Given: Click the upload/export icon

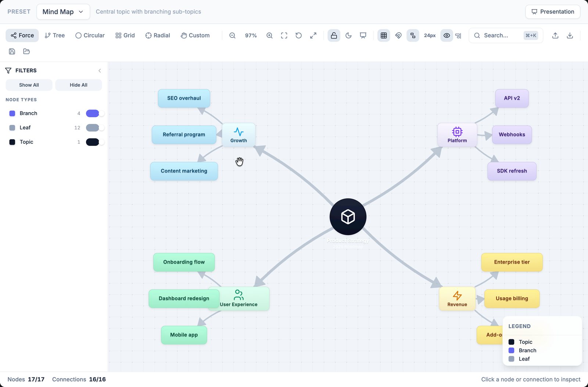Looking at the screenshot, I should point(555,35).
